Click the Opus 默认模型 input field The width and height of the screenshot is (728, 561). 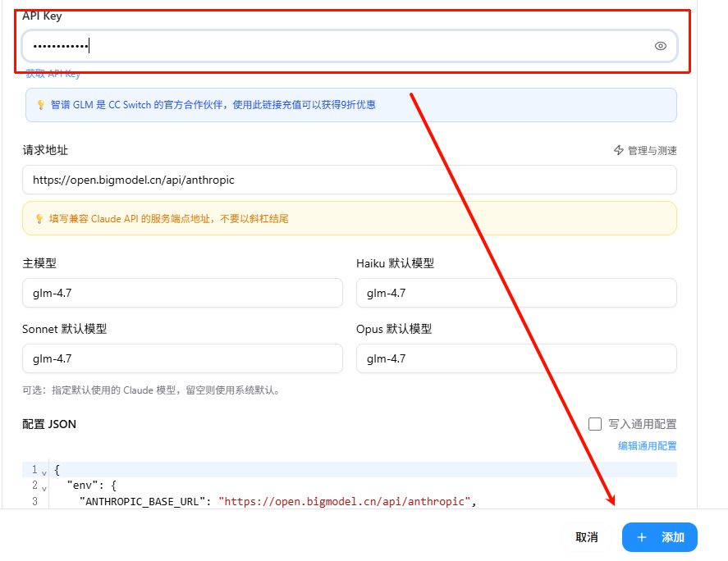pos(515,358)
